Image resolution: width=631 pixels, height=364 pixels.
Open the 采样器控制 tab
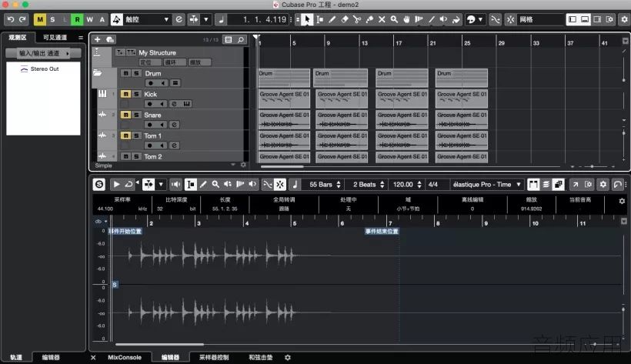[214, 357]
